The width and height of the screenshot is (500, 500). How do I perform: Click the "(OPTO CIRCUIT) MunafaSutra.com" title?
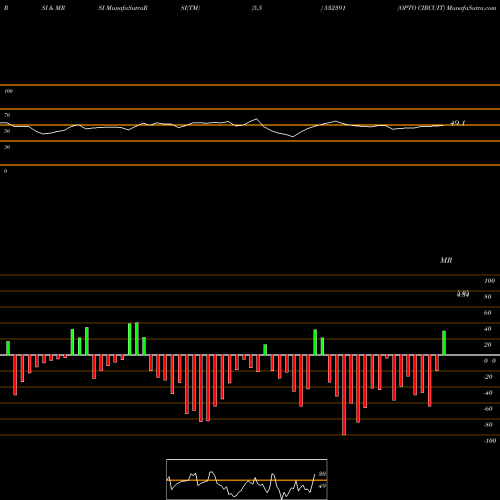447,8
